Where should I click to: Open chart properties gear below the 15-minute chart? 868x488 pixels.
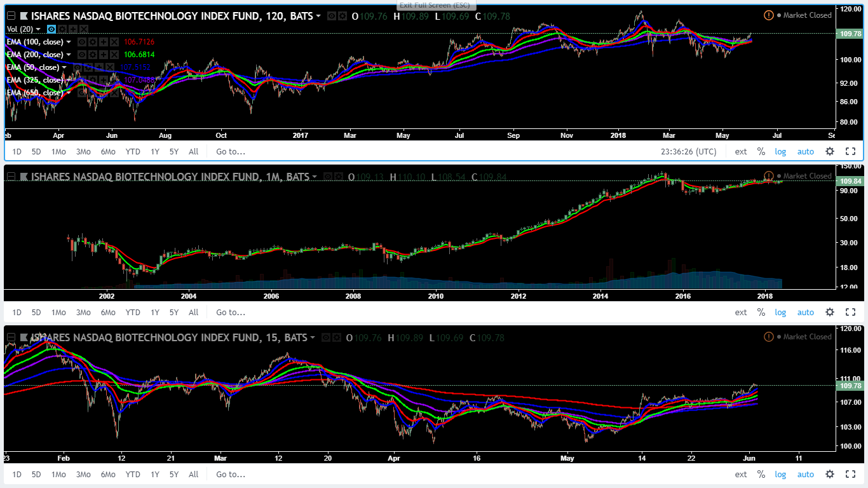830,474
